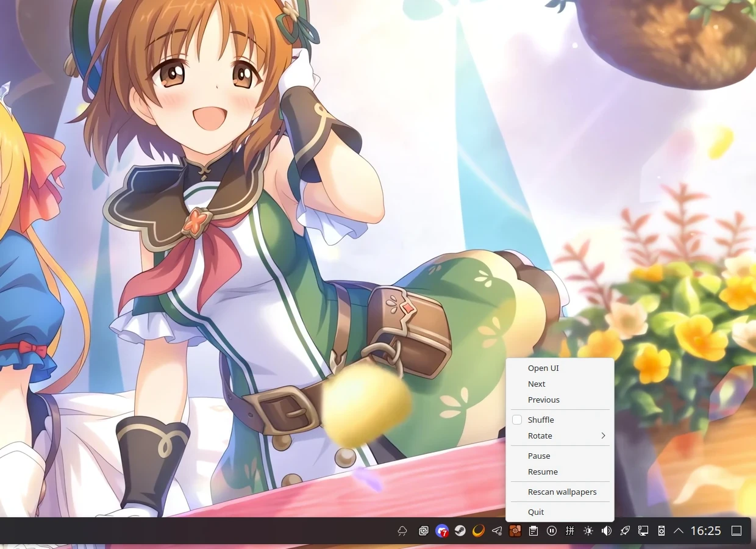Screen dimensions: 756x549
Task: Click the gear-in-square tray icon
Action: point(423,531)
